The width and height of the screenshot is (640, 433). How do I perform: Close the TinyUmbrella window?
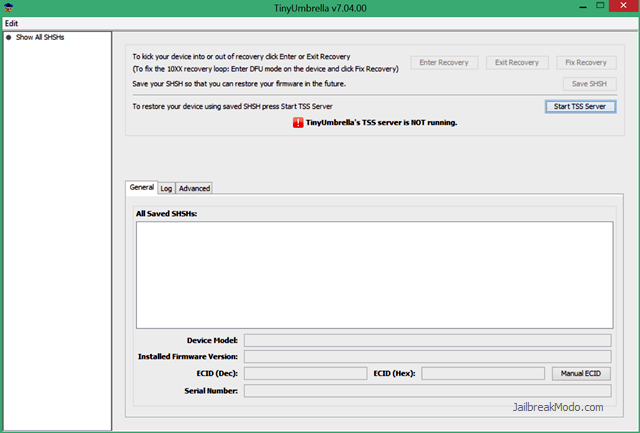point(623,6)
